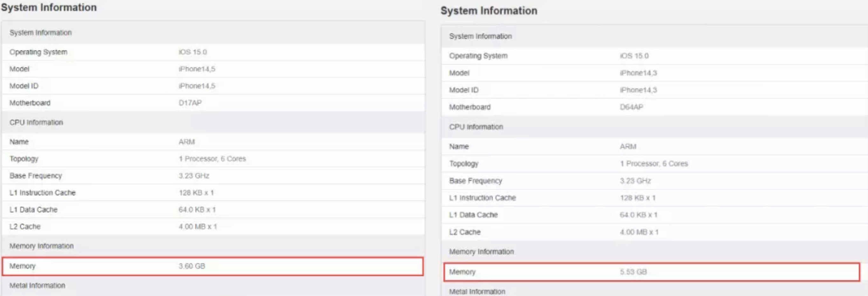The width and height of the screenshot is (868, 296).
Task: Click 'Memory Information' header in right panel
Action: click(655, 252)
